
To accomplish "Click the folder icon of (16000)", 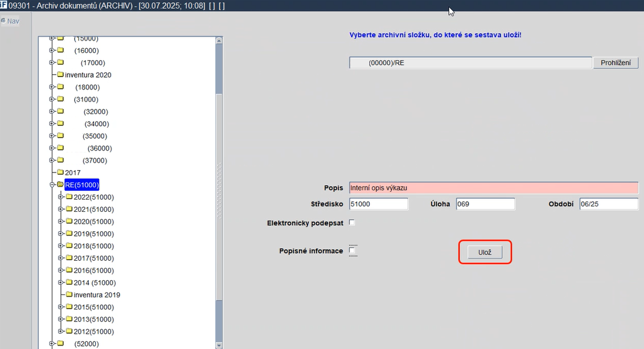I will [x=61, y=50].
